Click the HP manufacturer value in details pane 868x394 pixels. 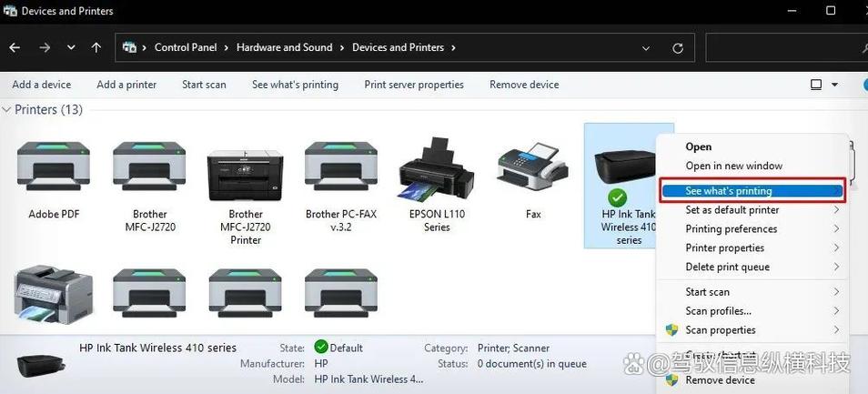point(321,364)
